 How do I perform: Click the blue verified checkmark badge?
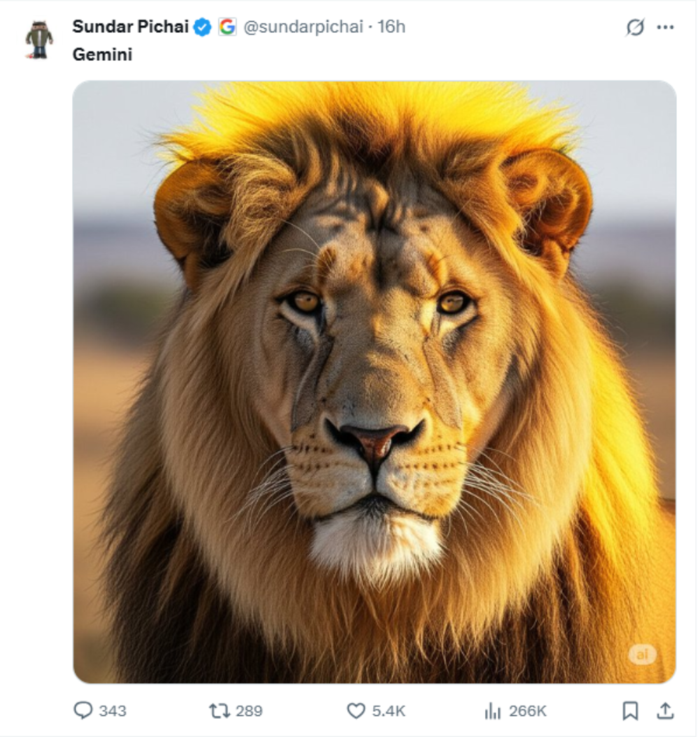[x=202, y=27]
